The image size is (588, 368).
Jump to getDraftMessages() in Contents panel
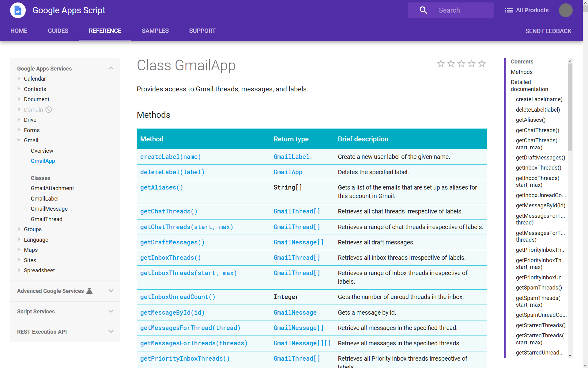pyautogui.click(x=541, y=157)
